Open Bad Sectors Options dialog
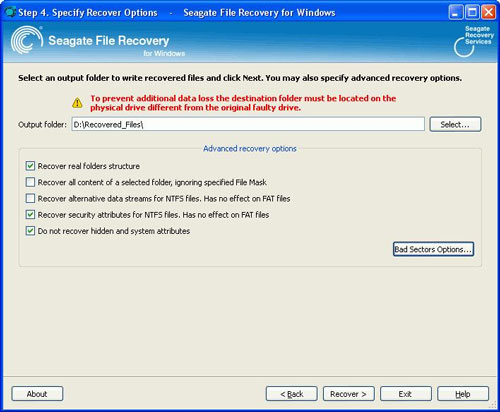Viewport: 500px width, 412px height. (x=433, y=249)
